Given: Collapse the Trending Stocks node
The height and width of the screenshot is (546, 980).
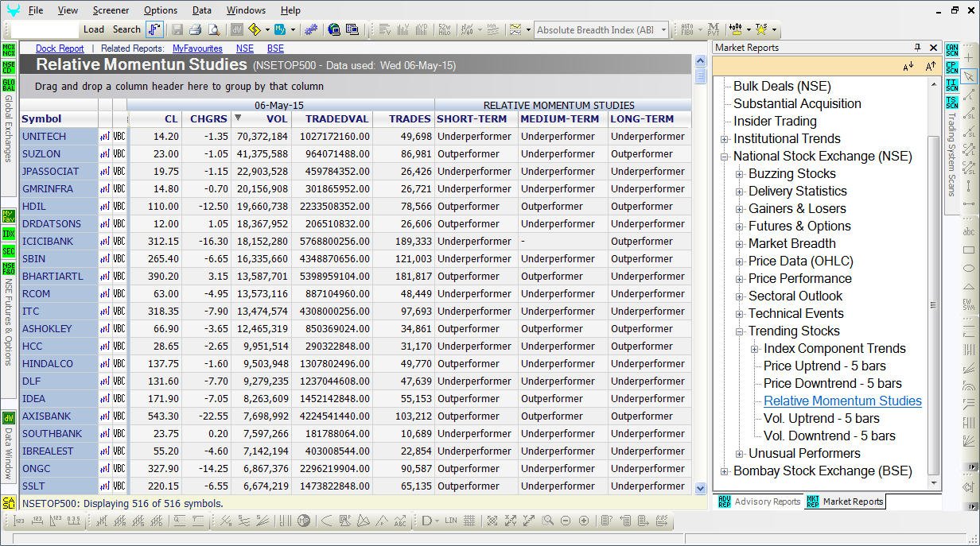Looking at the screenshot, I should coord(740,331).
